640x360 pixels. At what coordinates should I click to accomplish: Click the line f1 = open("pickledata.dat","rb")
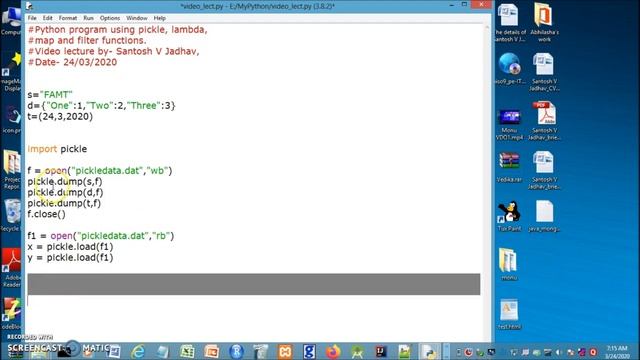pos(100,236)
